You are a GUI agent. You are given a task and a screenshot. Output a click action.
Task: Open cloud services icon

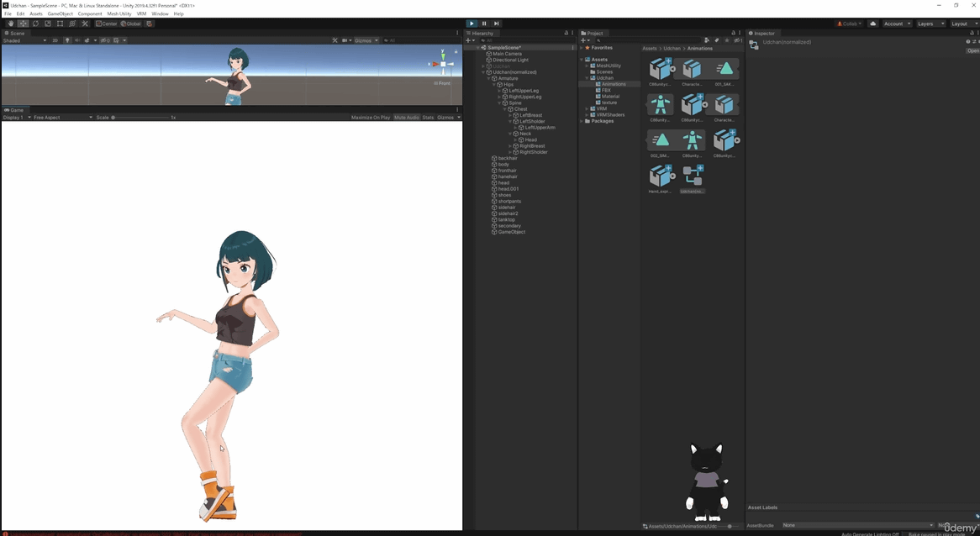[x=873, y=24]
